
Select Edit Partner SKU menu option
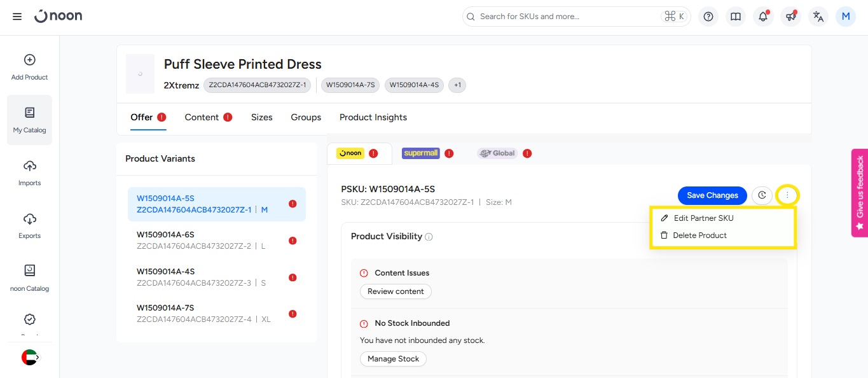pyautogui.click(x=703, y=218)
